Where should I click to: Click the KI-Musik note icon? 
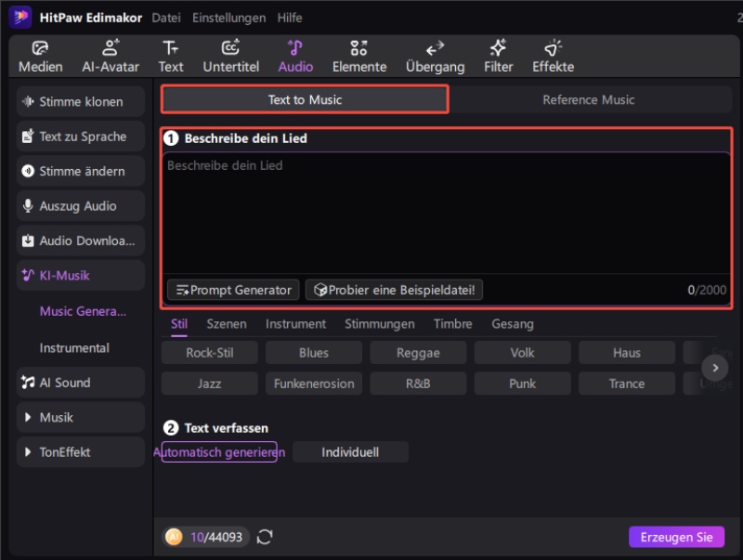point(28,275)
